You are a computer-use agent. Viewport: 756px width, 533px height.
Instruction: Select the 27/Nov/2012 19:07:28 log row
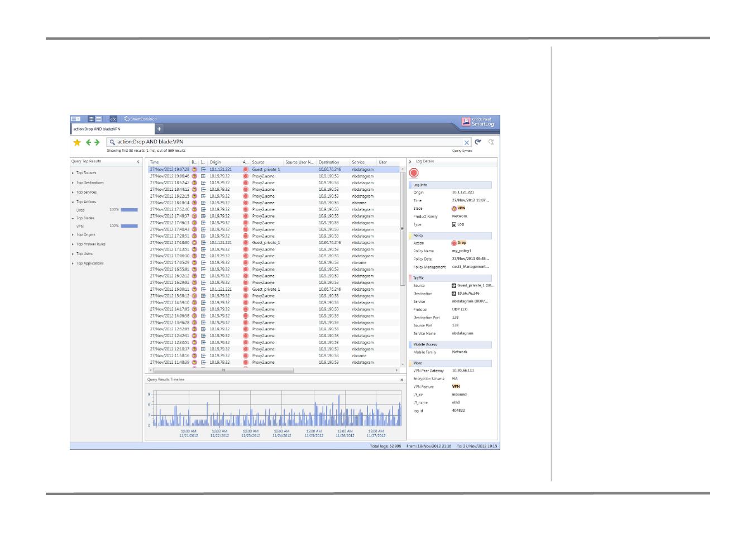coord(274,169)
